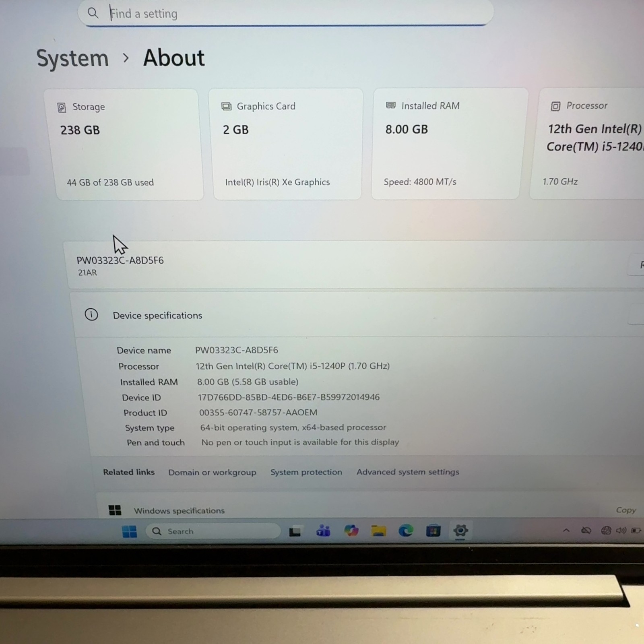Image resolution: width=644 pixels, height=644 pixels.
Task: Launch Copilot from the taskbar
Action: point(351,531)
